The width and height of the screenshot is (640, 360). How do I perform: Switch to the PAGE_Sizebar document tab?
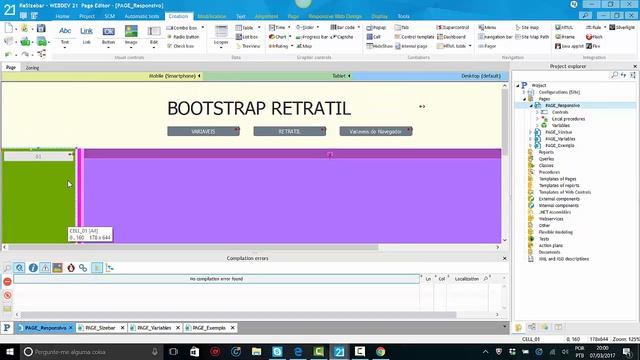click(x=100, y=328)
